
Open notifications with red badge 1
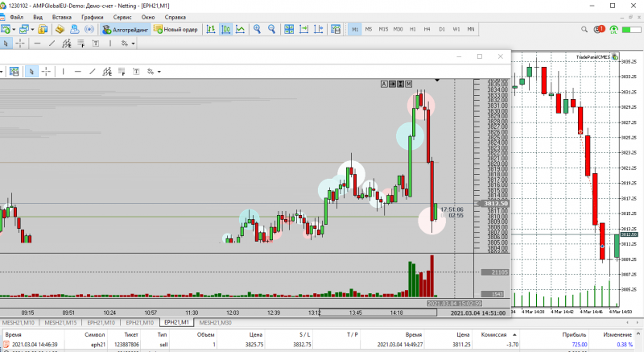pyautogui.click(x=600, y=29)
